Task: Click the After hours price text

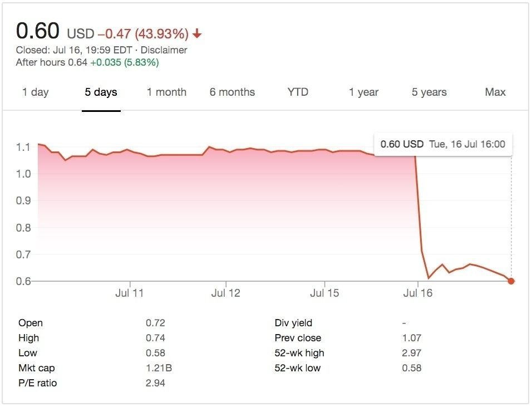Action: tap(51, 62)
